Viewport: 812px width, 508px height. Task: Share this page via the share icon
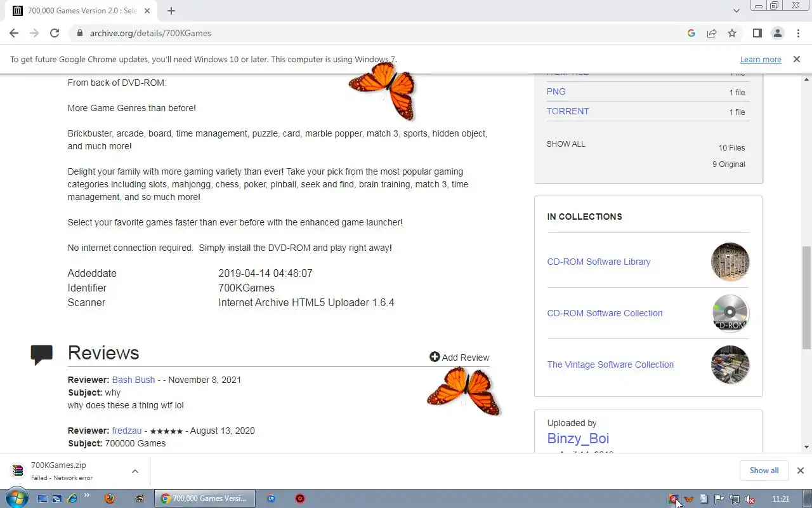tap(712, 33)
